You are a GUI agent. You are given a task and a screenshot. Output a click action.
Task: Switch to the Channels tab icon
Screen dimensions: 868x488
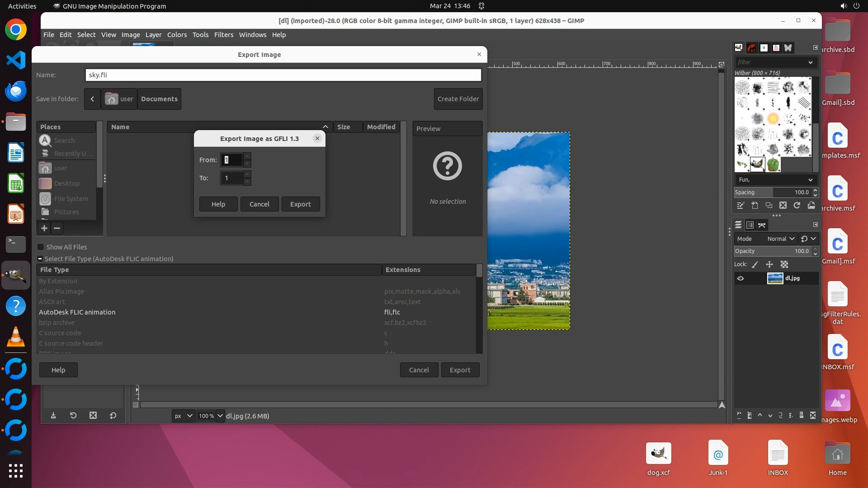pos(750,225)
